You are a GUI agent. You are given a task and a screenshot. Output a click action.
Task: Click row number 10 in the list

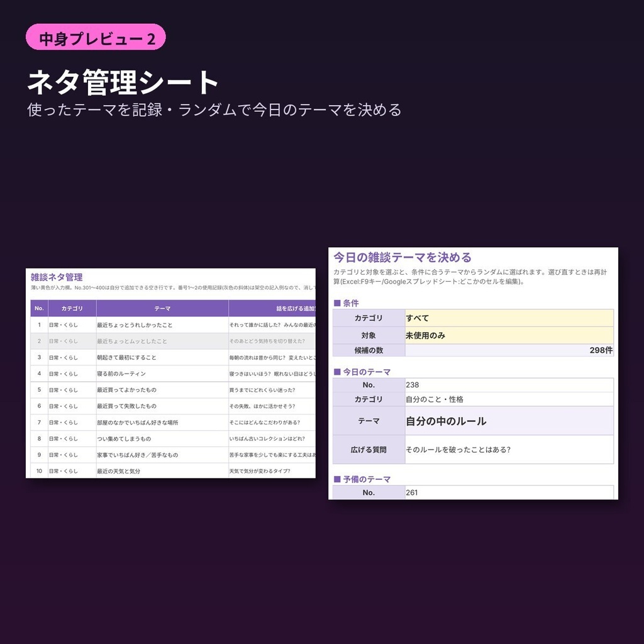pyautogui.click(x=40, y=471)
